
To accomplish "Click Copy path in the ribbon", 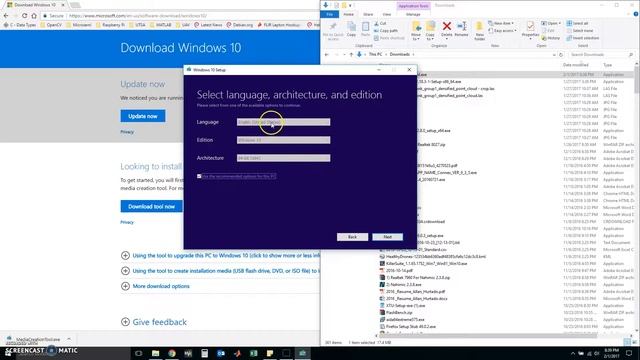I will click(x=386, y=31).
